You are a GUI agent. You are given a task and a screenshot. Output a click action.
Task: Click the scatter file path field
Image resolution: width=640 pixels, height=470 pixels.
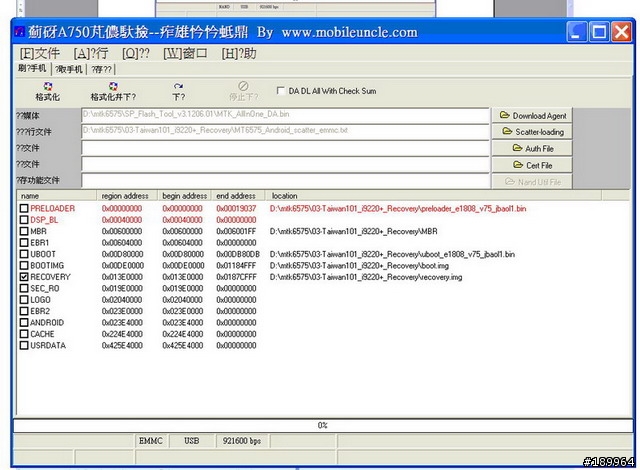pos(285,131)
